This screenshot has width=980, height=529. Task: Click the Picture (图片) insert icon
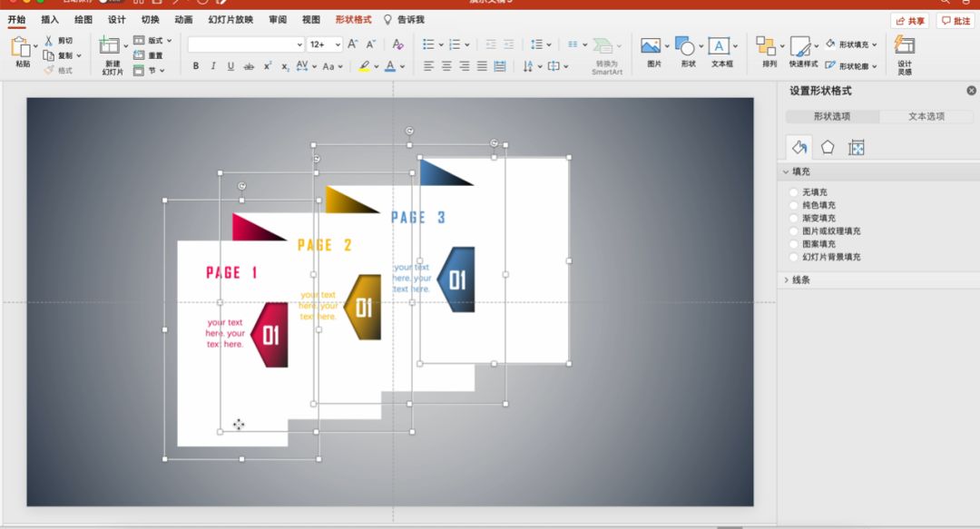651,46
